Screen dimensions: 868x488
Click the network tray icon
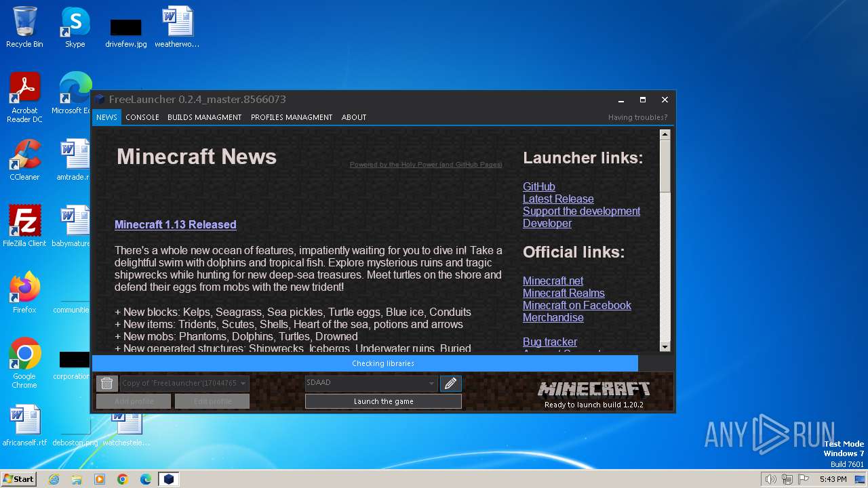tap(787, 479)
